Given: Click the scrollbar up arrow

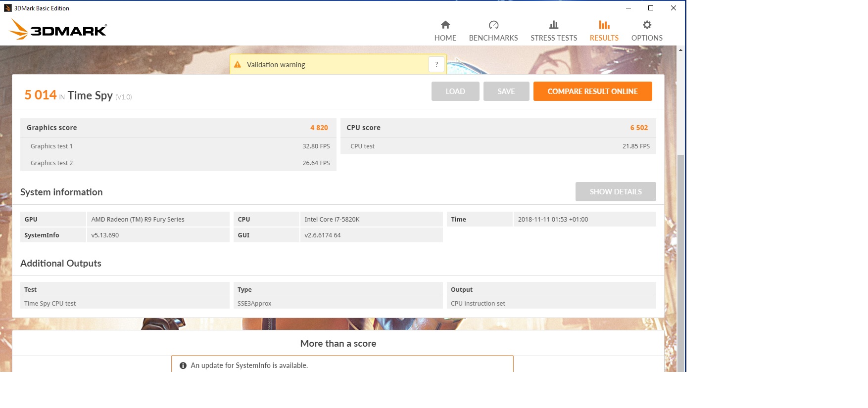Looking at the screenshot, I should [681, 50].
